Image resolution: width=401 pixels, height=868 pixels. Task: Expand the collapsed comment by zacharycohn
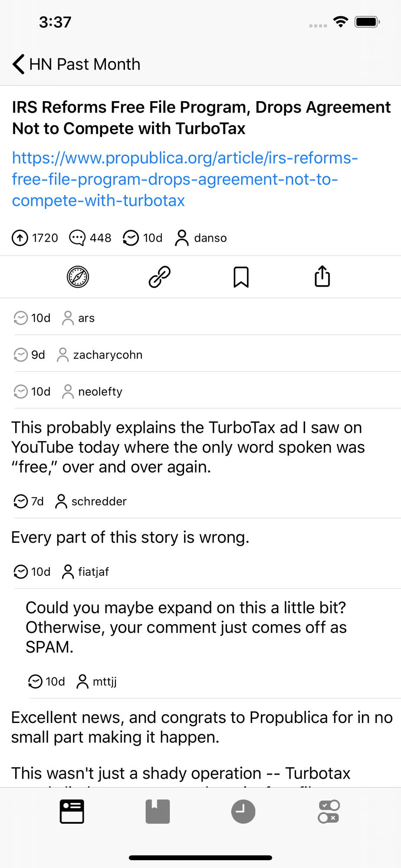pos(200,355)
